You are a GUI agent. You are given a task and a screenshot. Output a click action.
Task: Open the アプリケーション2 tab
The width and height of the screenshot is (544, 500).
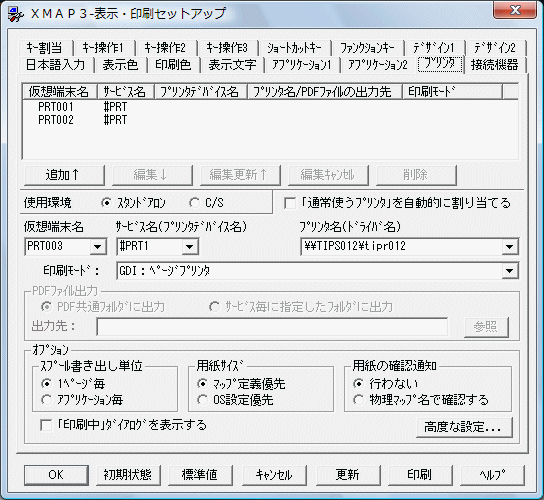tap(378, 65)
